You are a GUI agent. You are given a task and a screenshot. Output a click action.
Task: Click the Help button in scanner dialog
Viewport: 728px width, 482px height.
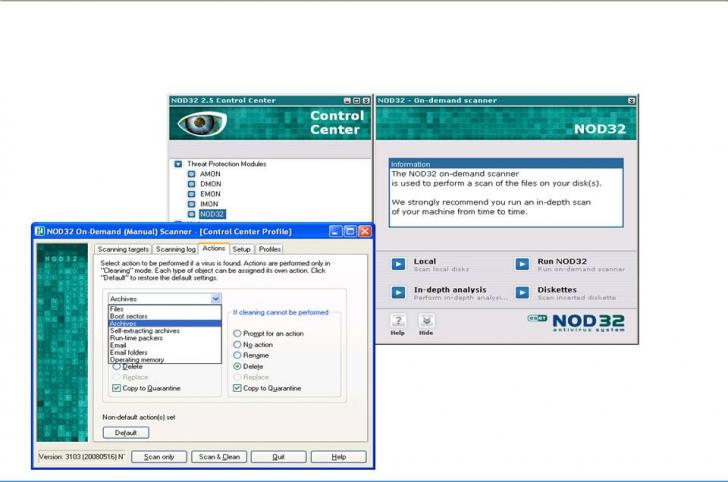[338, 457]
